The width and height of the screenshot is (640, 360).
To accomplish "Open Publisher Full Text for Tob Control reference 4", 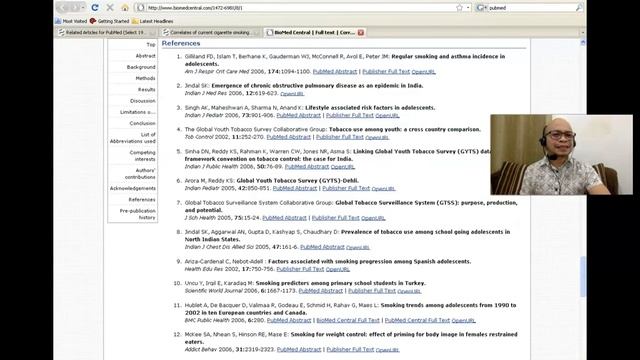I will pyautogui.click(x=340, y=137).
